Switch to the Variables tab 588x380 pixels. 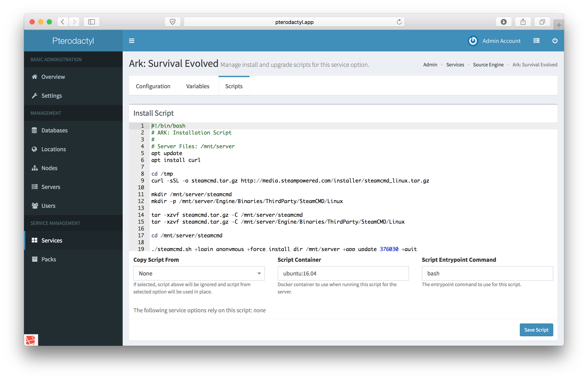click(x=198, y=86)
